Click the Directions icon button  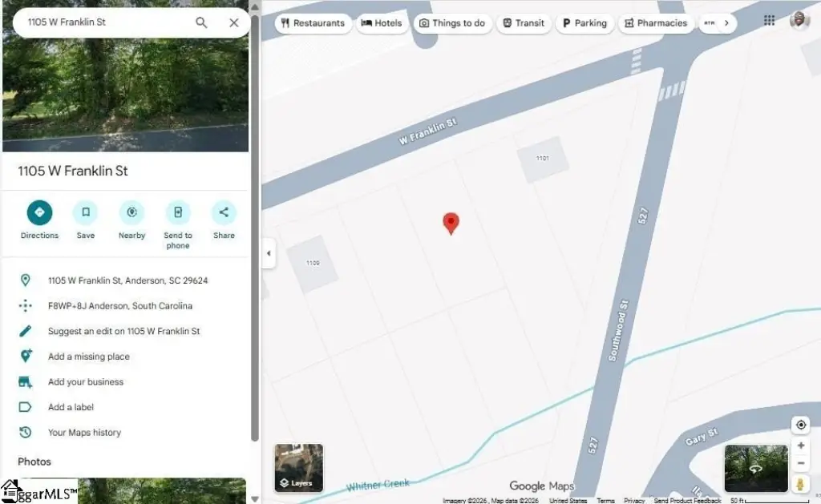pos(39,213)
